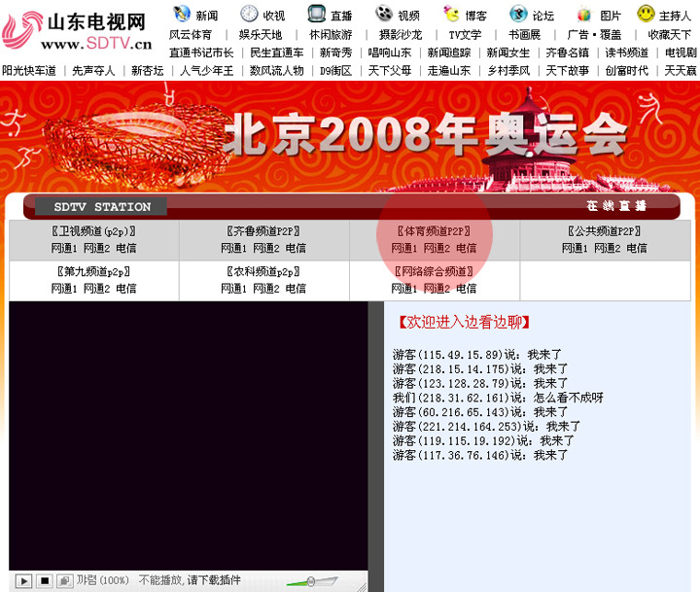
Task: Select 网通1 under 公共频道P2P
Action: [x=575, y=248]
